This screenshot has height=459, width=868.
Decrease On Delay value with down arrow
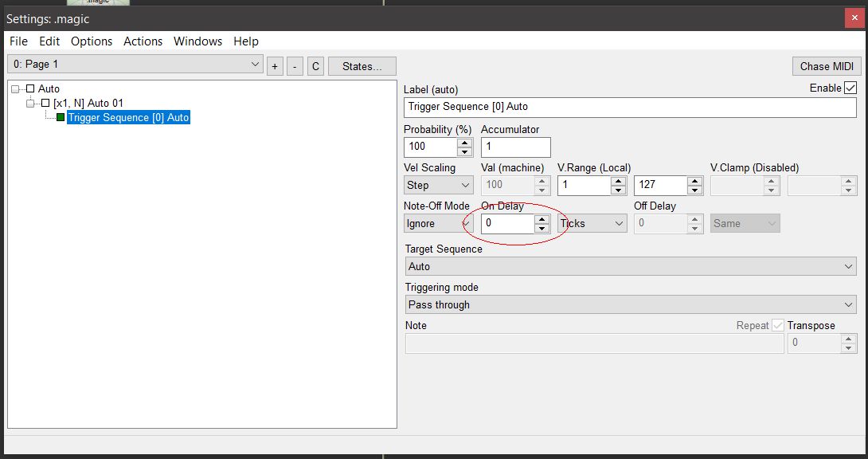tap(542, 229)
